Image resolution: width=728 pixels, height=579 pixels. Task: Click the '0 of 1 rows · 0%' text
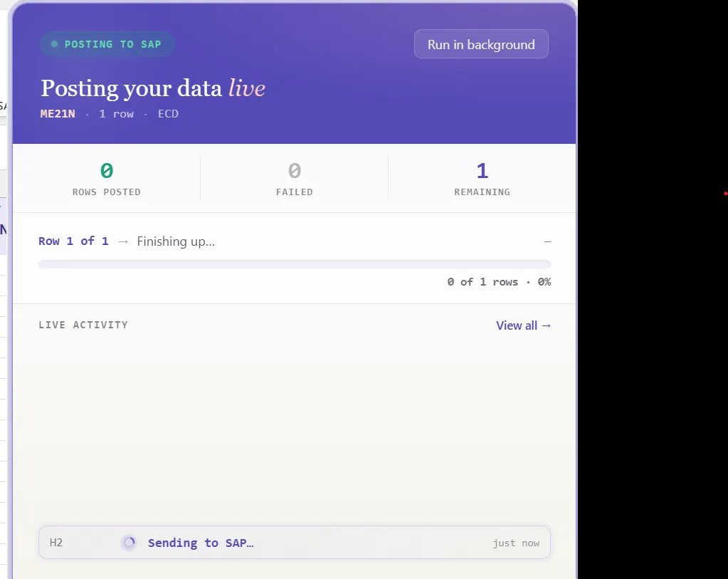coord(499,282)
